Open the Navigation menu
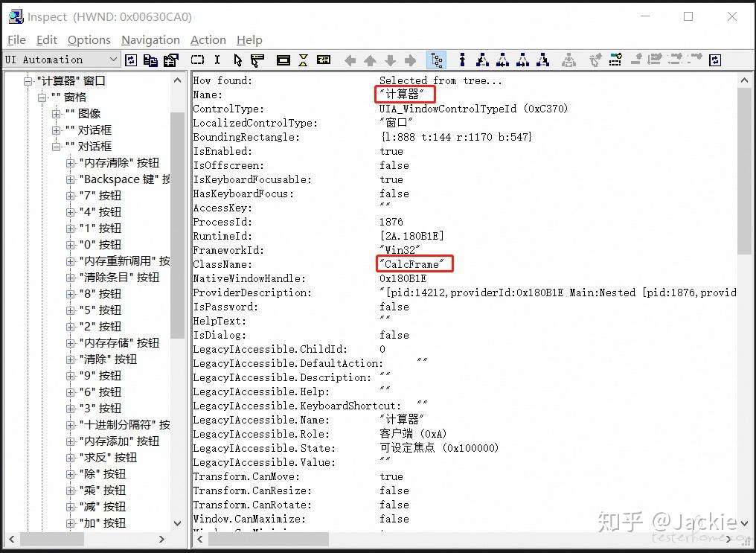Screen dimensions: 756x553 150,40
